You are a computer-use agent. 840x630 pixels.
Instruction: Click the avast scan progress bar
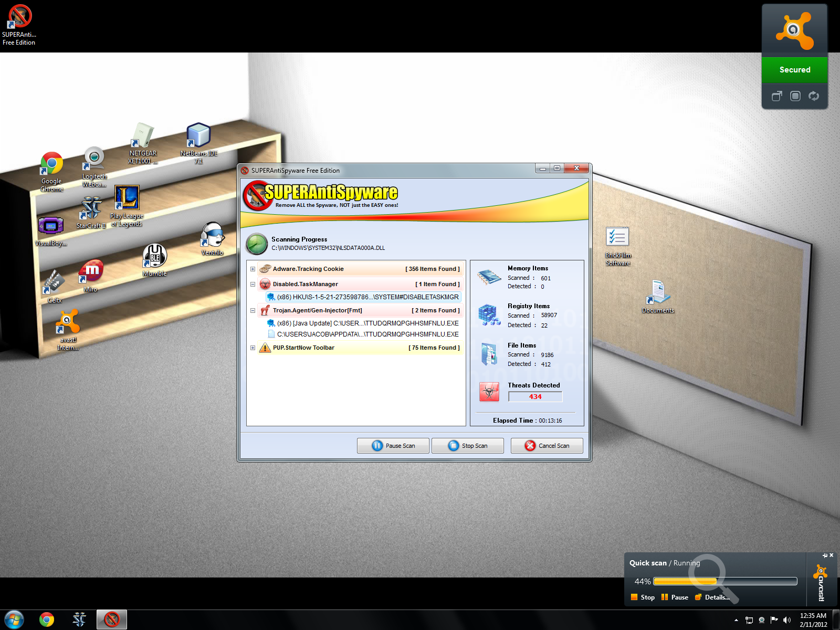click(725, 581)
